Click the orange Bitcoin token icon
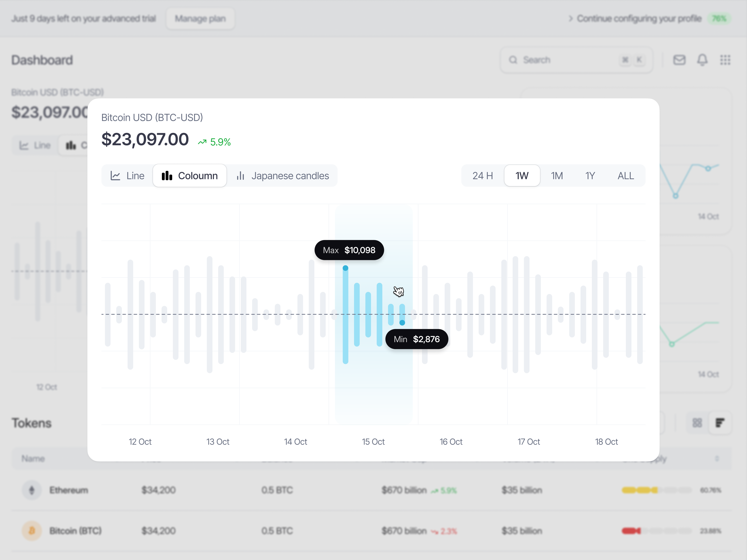The height and width of the screenshot is (560, 747). [x=32, y=531]
